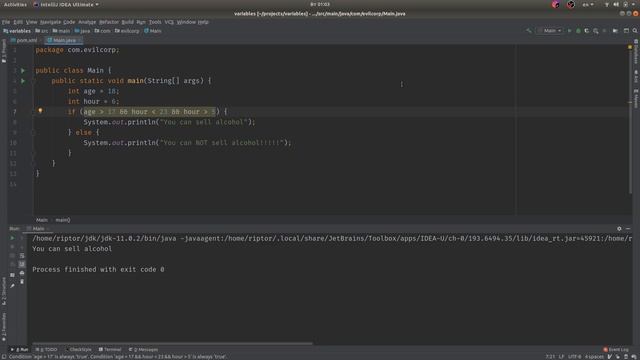Run main method from gutter arrow
640x360 pixels.
point(23,81)
